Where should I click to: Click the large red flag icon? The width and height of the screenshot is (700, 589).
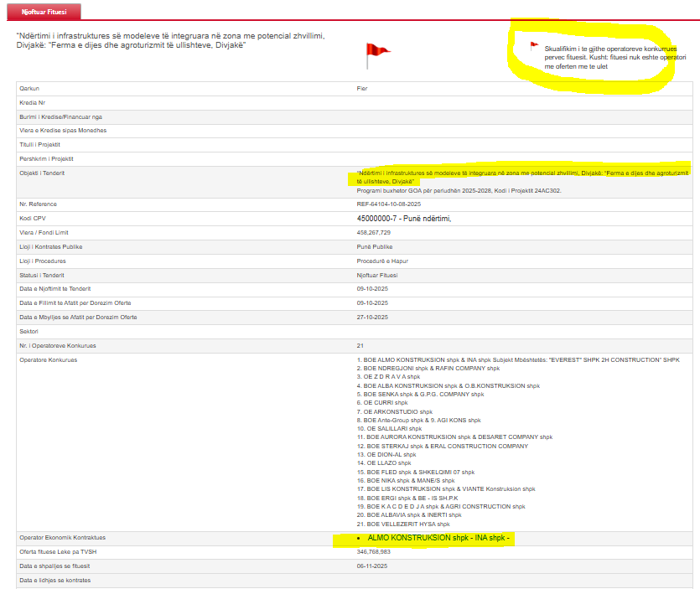click(x=376, y=55)
